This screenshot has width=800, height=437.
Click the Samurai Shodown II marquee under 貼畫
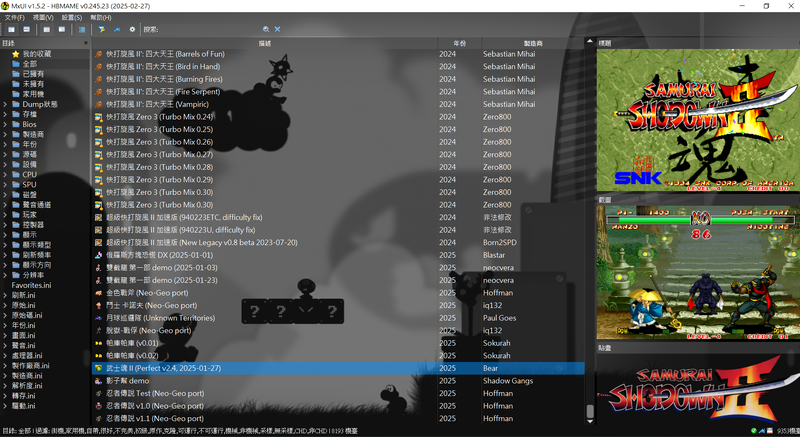698,388
